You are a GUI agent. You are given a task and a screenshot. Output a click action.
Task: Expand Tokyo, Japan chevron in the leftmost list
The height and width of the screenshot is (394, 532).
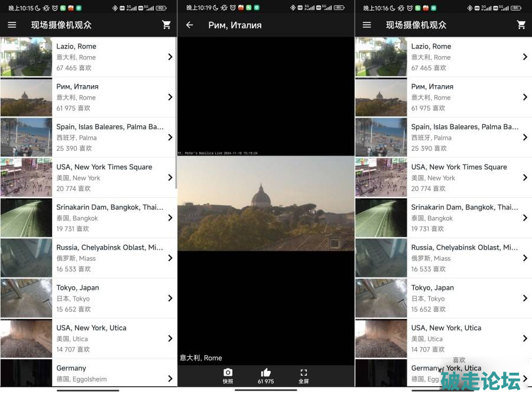170,298
